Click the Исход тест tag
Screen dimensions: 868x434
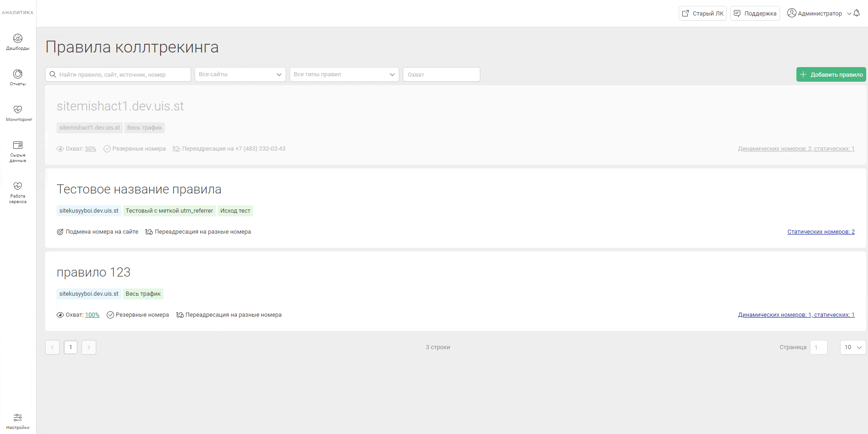tap(235, 211)
